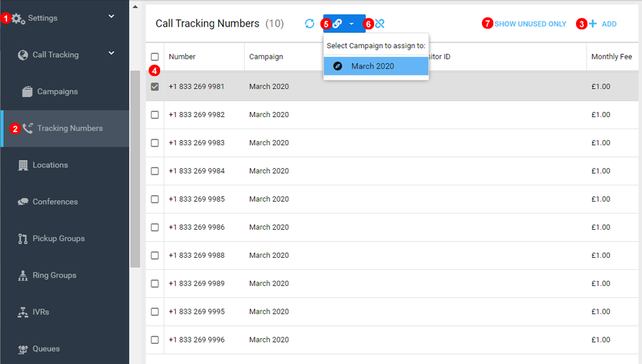Image resolution: width=642 pixels, height=364 pixels.
Task: Check the box for +1 833 269 9984
Action: point(155,171)
